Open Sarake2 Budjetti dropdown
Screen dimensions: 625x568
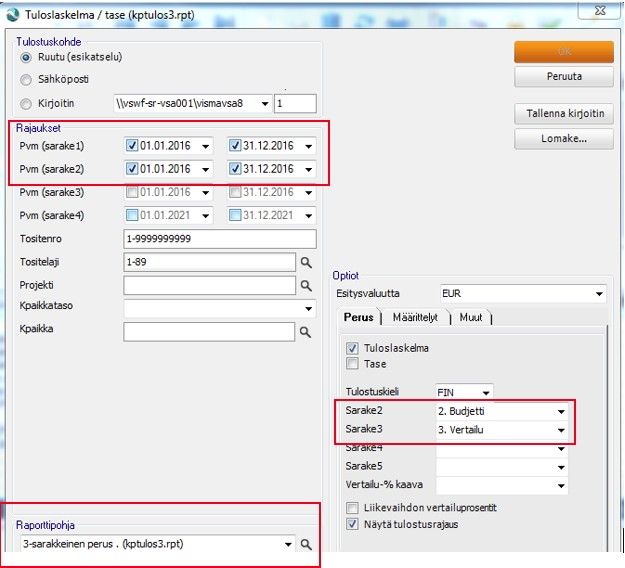(x=561, y=411)
